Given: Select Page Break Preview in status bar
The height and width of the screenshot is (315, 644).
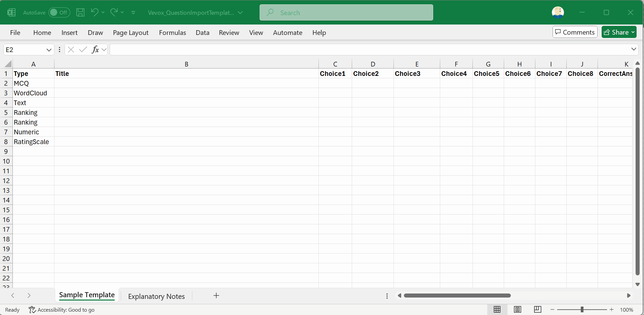Looking at the screenshot, I should pyautogui.click(x=537, y=310).
